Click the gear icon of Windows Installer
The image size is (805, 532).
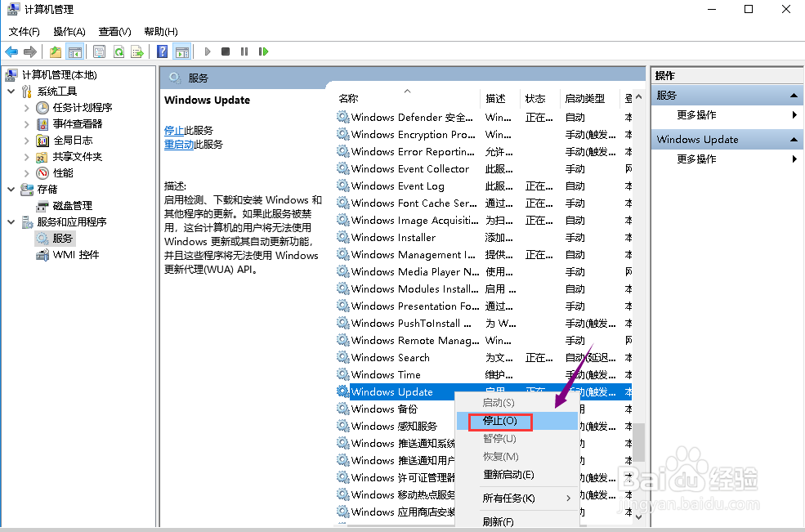[342, 237]
